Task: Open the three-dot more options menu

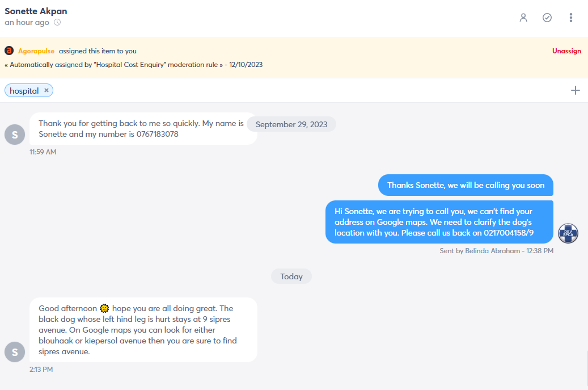Action: point(571,18)
